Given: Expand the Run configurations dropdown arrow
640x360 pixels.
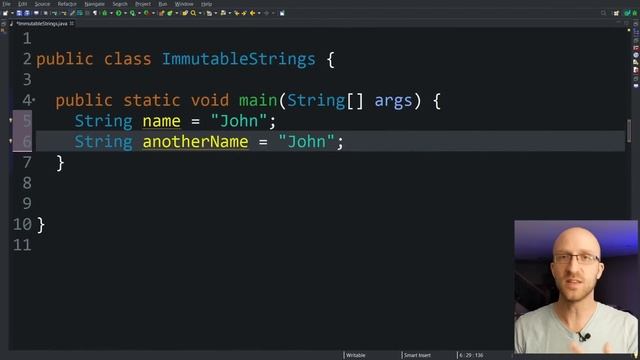Looking at the screenshot, I should [x=126, y=13].
